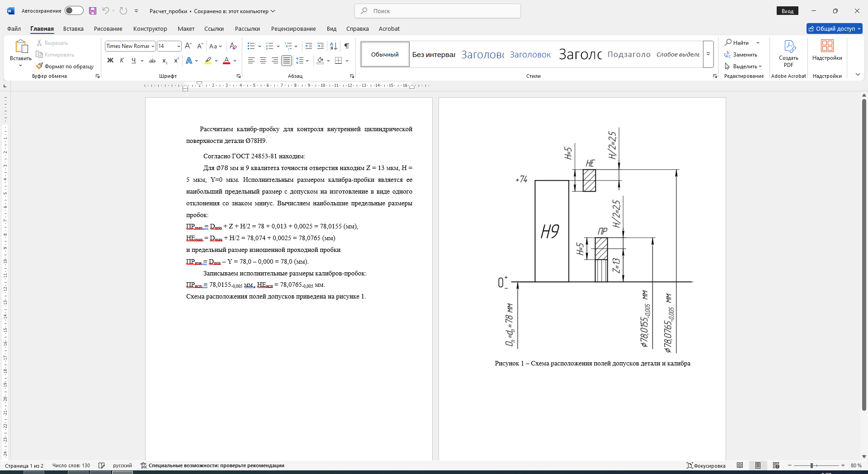Toggle the AutoSave (Автосохранение) switch
This screenshot has width=868, height=474.
(74, 11)
